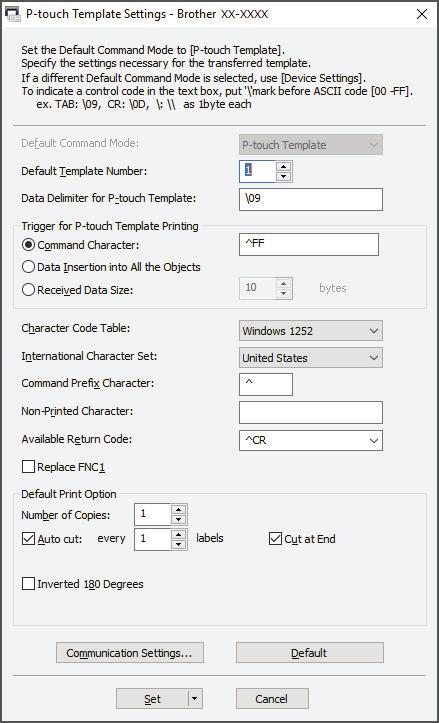Open the International Character Set dropdown
439x723 pixels.
(311, 358)
